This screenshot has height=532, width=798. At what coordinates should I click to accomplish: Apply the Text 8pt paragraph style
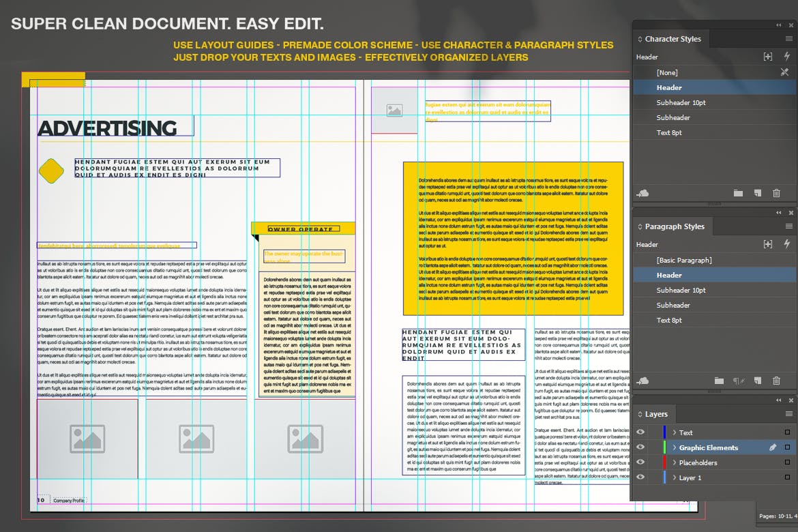tap(669, 320)
